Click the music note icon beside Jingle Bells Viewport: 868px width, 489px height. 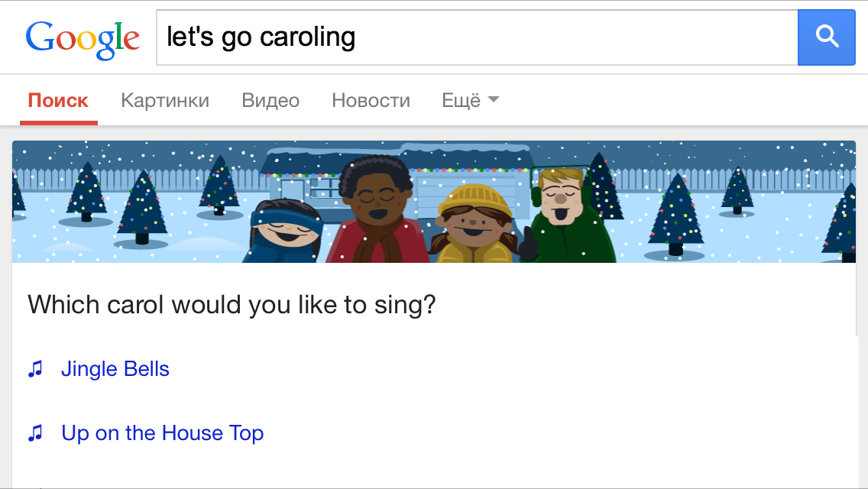tap(34, 369)
